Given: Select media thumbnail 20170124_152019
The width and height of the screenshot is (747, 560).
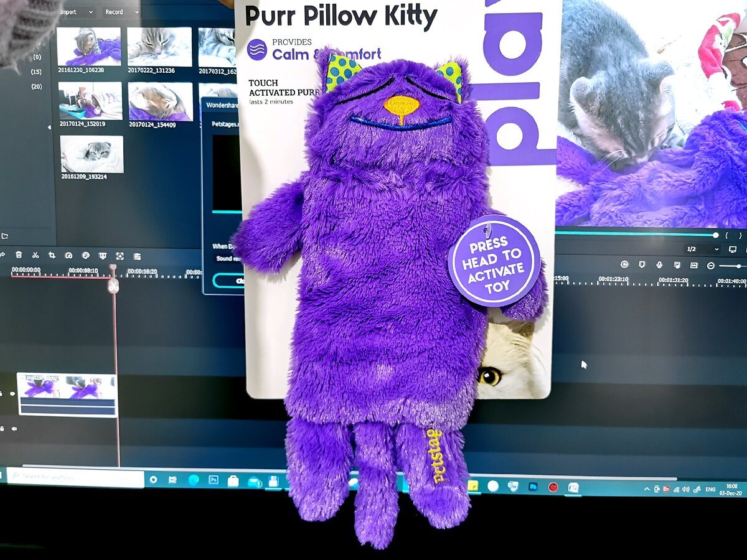Looking at the screenshot, I should click(90, 101).
